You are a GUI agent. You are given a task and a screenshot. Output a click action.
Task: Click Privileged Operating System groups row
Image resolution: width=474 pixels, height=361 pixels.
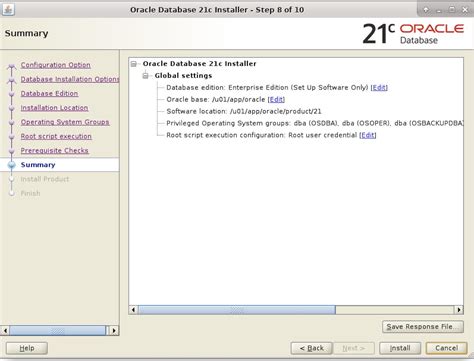click(x=315, y=123)
